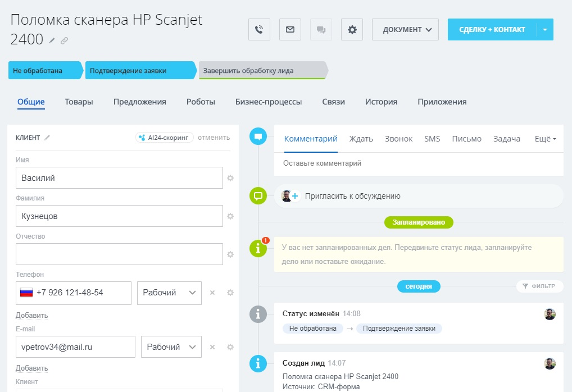Select the Не обработана stage

tap(46, 70)
